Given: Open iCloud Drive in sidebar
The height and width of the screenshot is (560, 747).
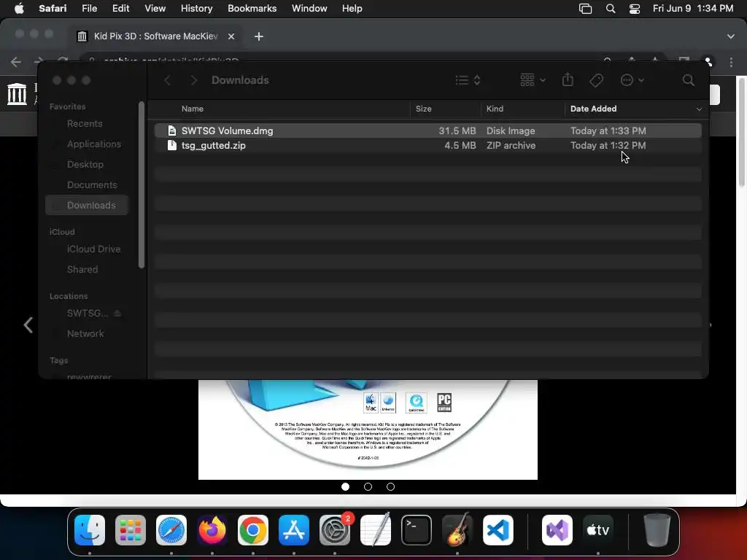Looking at the screenshot, I should pyautogui.click(x=93, y=249).
